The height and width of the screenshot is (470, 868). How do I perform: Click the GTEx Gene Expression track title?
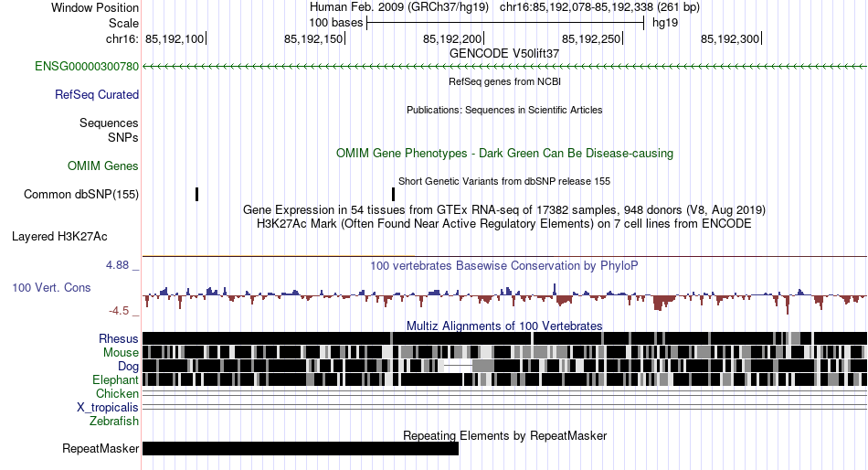(504, 210)
